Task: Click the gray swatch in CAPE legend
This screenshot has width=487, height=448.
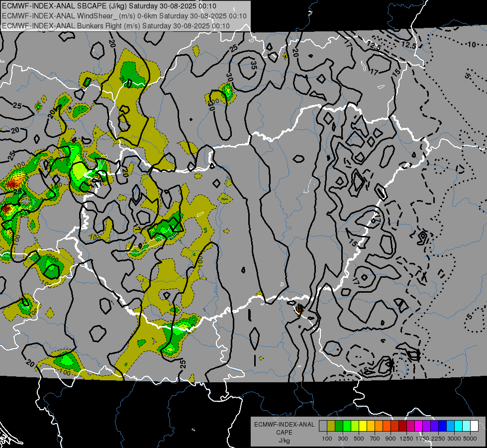Action: point(323,426)
